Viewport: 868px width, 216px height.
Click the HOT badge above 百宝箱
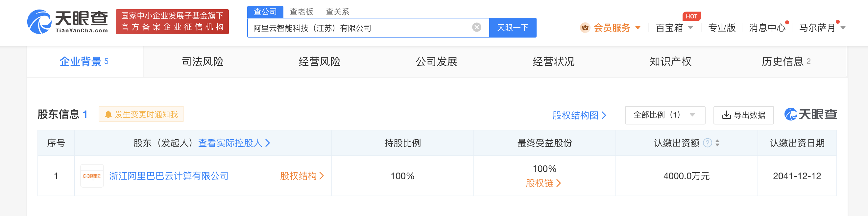[691, 16]
